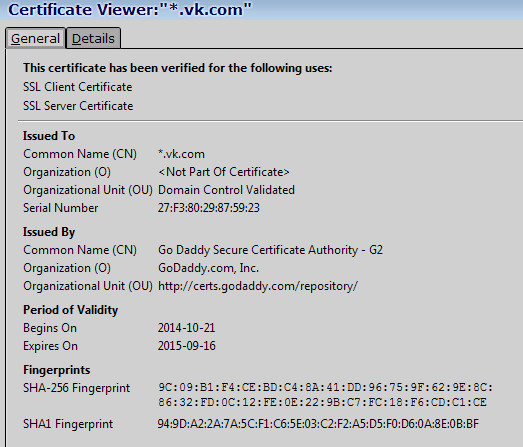Click the "Expires On" label
The image size is (523, 447).
(x=50, y=346)
